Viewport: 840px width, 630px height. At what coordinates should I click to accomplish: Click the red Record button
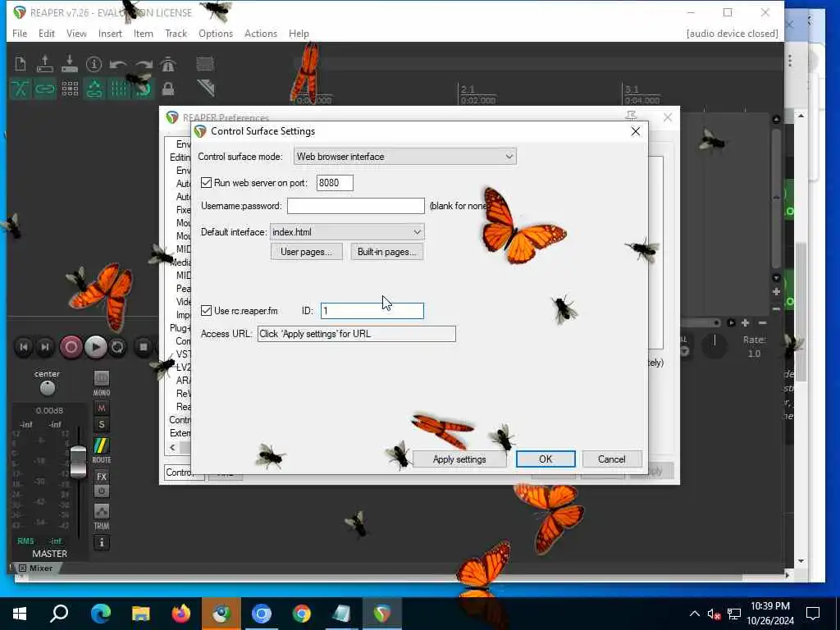71,347
